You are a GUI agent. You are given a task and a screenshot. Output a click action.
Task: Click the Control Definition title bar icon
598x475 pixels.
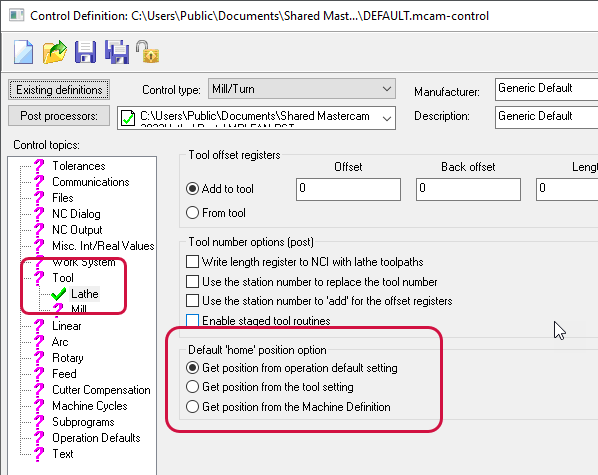click(16, 16)
